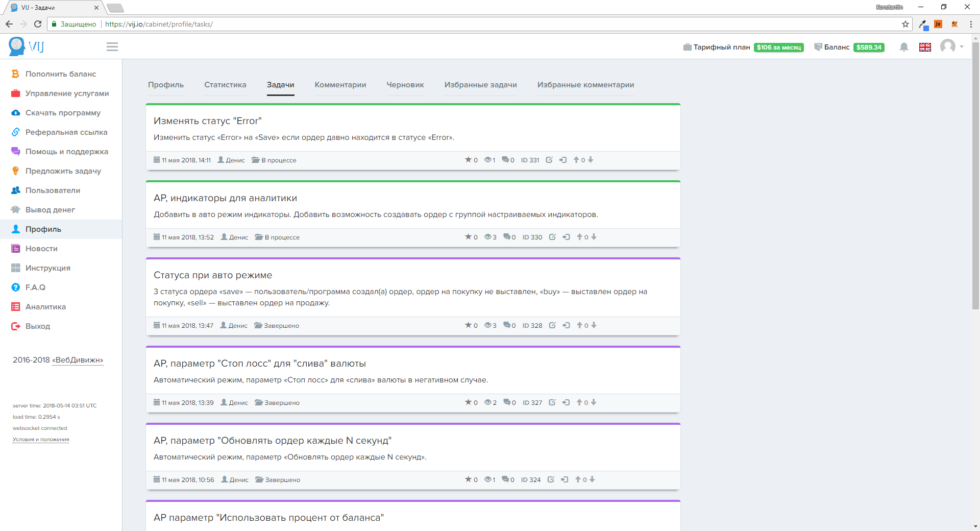Open comments icon on task ID 324
Screen dimensions: 980x531
point(505,479)
